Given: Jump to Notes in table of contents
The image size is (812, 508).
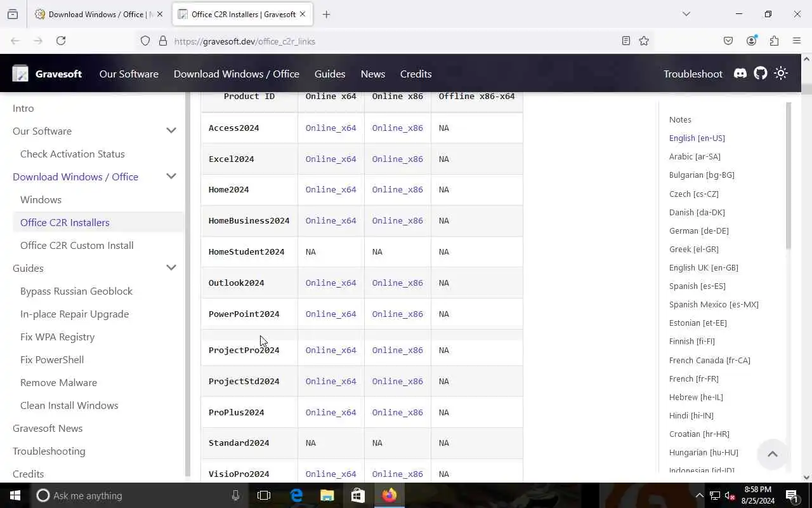Looking at the screenshot, I should 680,119.
